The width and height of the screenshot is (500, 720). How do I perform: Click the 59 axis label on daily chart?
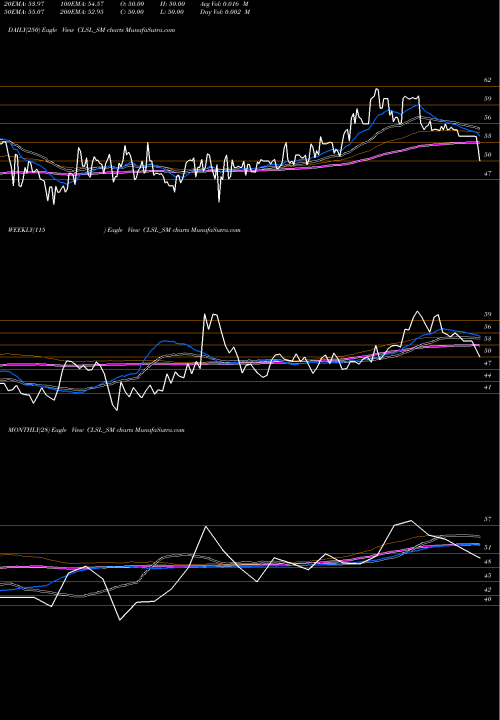coord(487,99)
